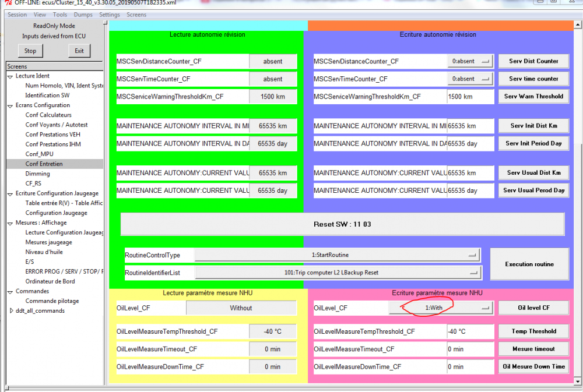Collapse the Ecrans Configuration section
The width and height of the screenshot is (583, 392).
point(10,106)
